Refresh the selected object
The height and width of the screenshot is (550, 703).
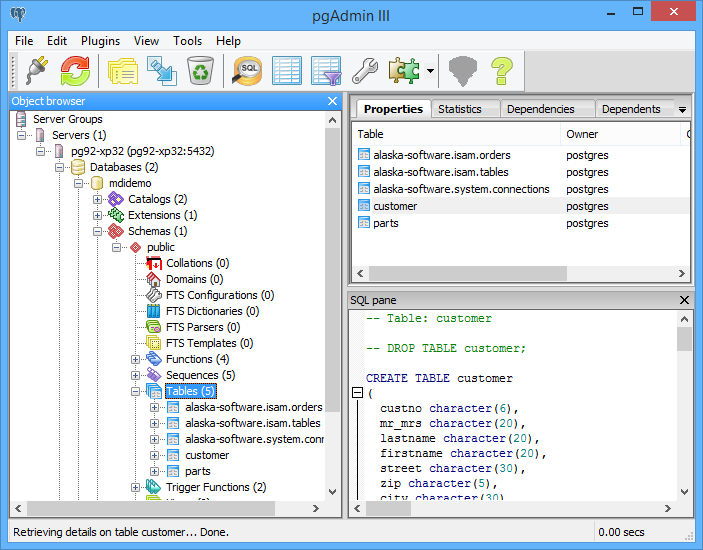(x=75, y=70)
